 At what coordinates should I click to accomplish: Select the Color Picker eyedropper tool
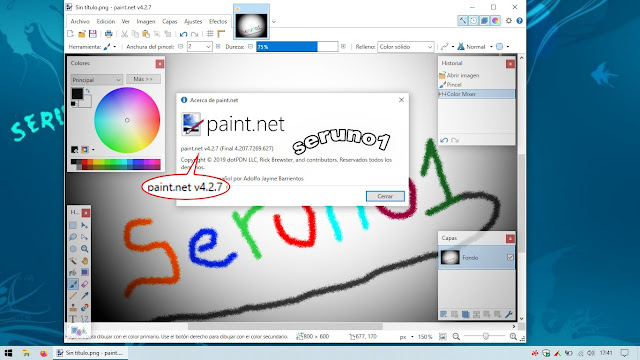click(x=84, y=296)
